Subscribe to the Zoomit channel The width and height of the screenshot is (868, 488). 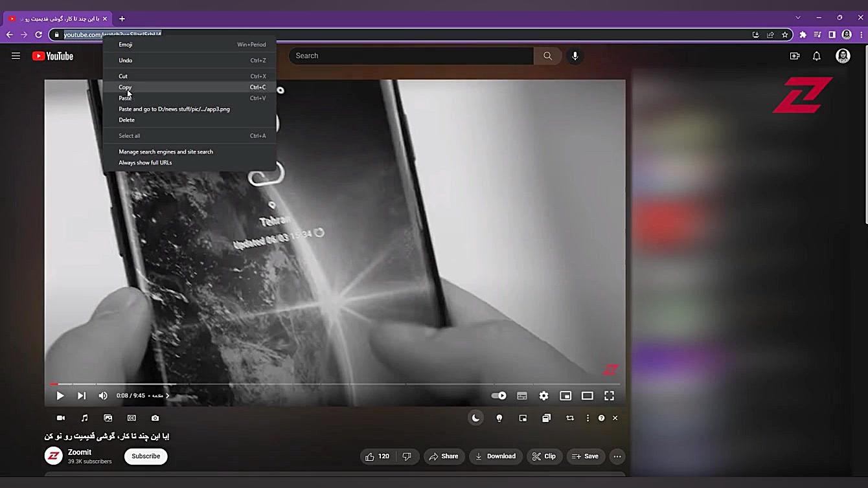tap(145, 456)
